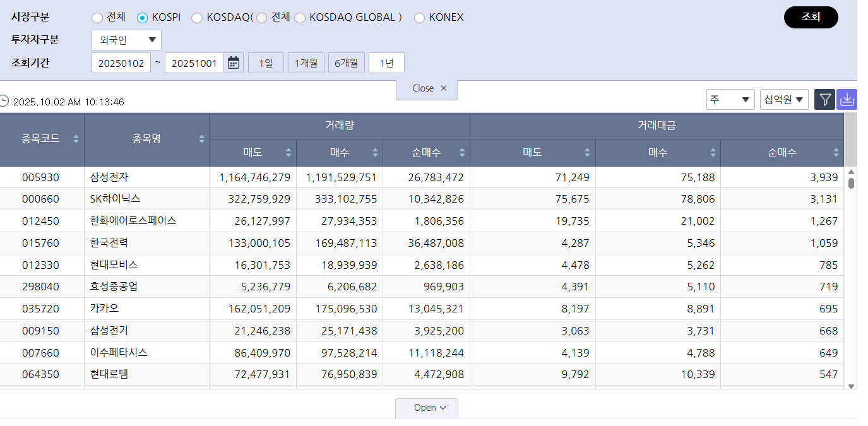
Task: Sort 거래량 순매수 column using its sort arrows
Action: click(462, 152)
